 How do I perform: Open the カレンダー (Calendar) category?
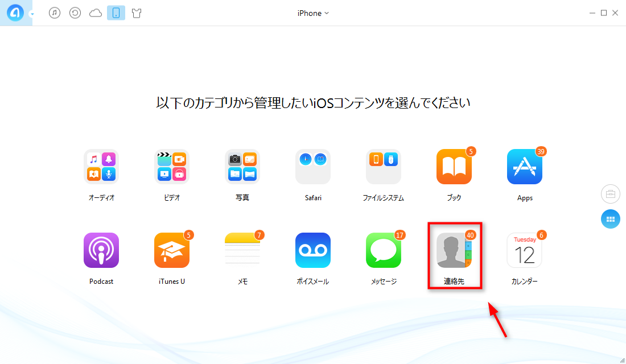tap(525, 250)
